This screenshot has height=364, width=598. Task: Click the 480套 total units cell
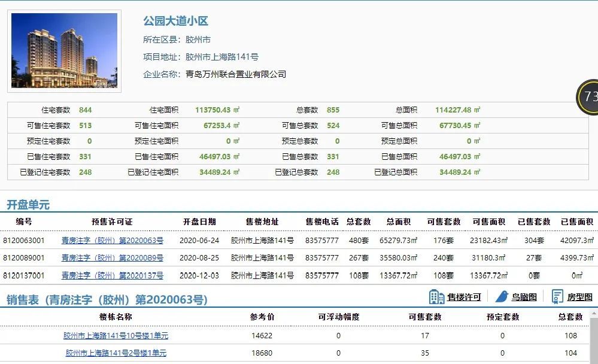pyautogui.click(x=359, y=241)
